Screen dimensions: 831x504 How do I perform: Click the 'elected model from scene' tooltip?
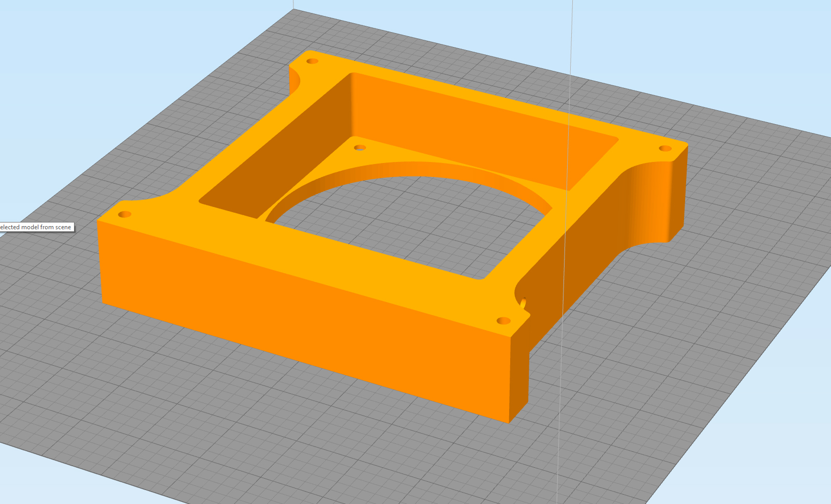[36, 227]
